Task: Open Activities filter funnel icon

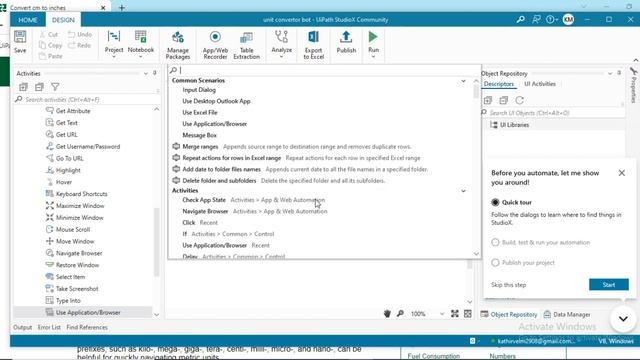Action: (x=55, y=87)
